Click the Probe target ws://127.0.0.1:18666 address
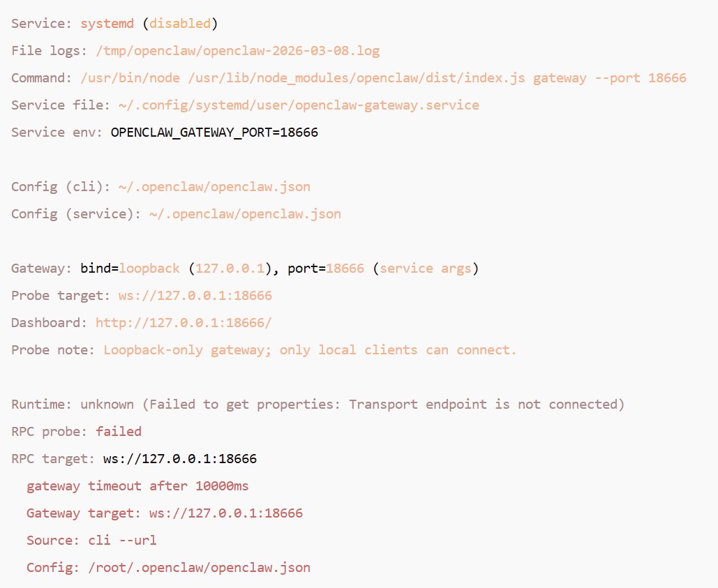The height and width of the screenshot is (588, 718). point(195,296)
